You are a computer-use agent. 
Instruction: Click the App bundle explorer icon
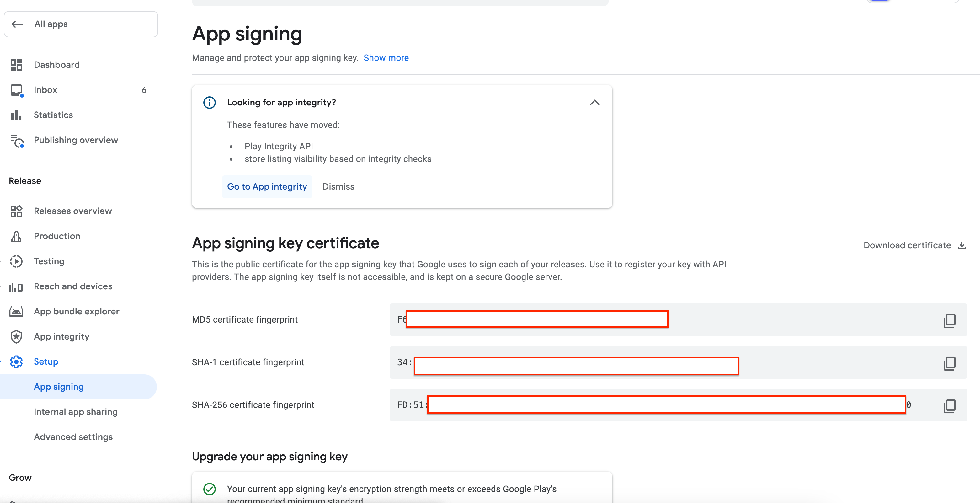pyautogui.click(x=16, y=311)
